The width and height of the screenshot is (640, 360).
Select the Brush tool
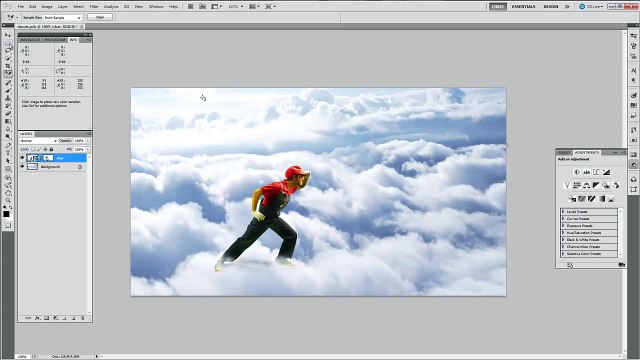(x=8, y=91)
